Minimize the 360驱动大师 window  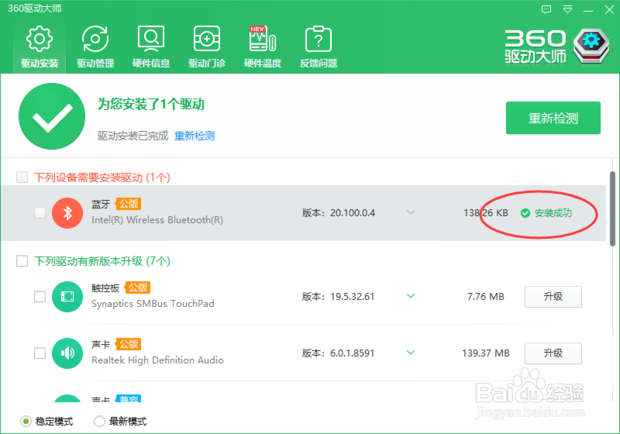pos(588,10)
